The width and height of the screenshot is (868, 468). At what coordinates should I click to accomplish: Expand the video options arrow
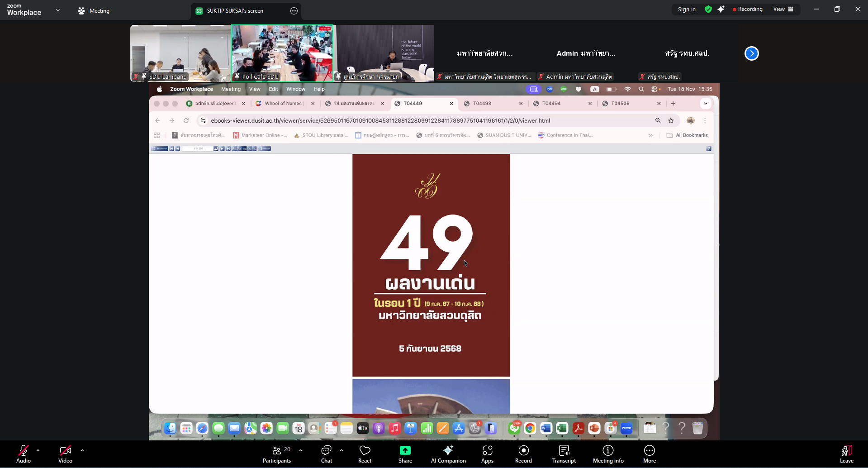click(x=82, y=450)
